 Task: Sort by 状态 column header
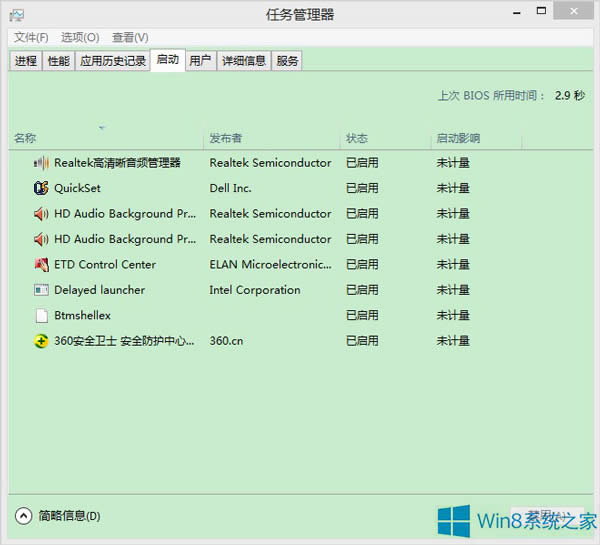coord(357,138)
